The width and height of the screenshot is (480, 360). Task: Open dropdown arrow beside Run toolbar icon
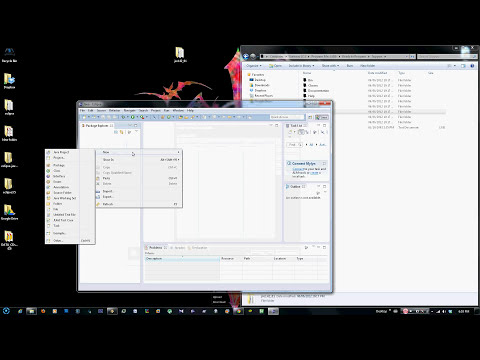pos(136,117)
